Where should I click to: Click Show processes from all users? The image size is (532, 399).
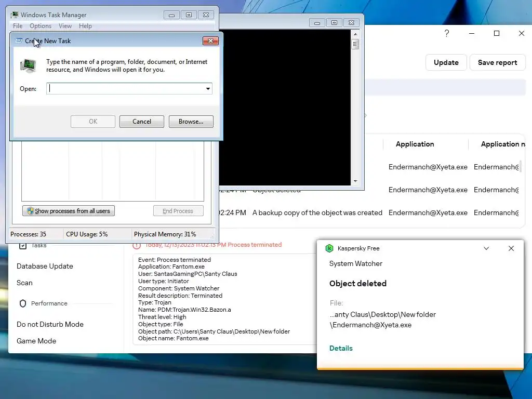(69, 211)
